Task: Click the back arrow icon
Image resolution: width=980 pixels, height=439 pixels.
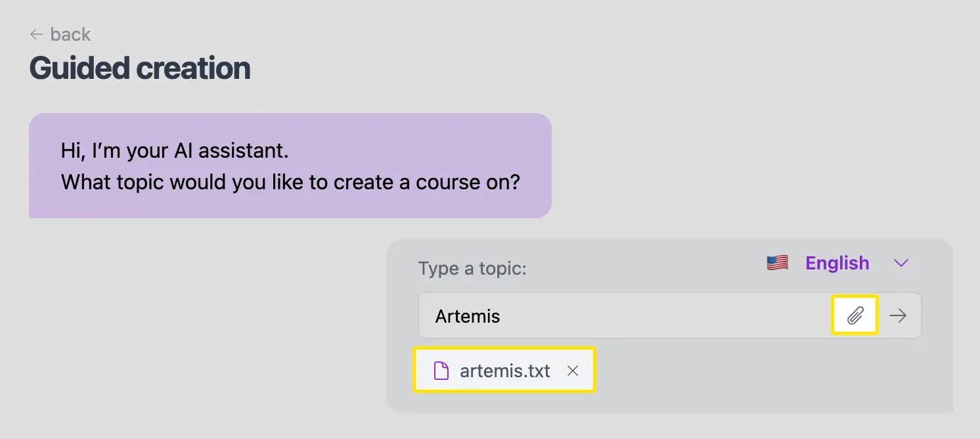Action: click(x=36, y=34)
